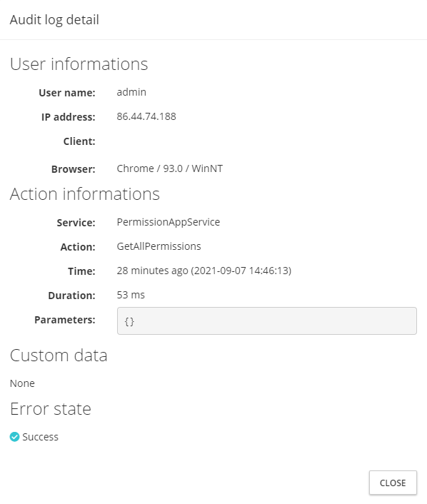Click inside the Parameters code box

pos(267,321)
